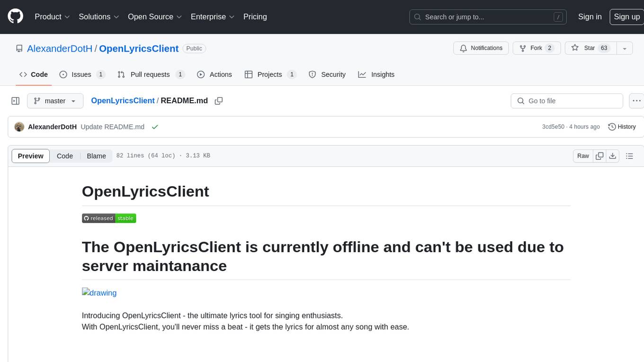Open the AlexanderDotH commit author link
644x362 pixels.
[x=52, y=127]
